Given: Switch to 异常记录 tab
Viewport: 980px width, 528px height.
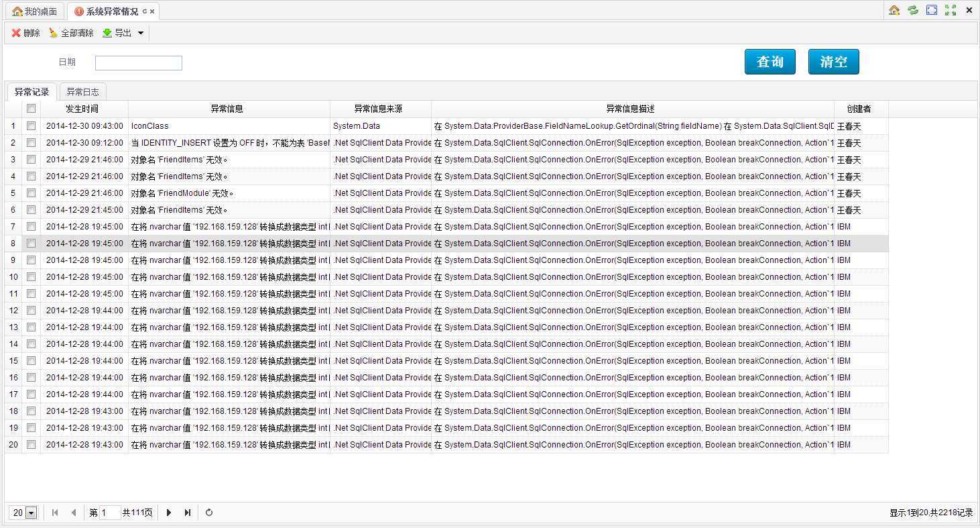Looking at the screenshot, I should click(x=32, y=92).
